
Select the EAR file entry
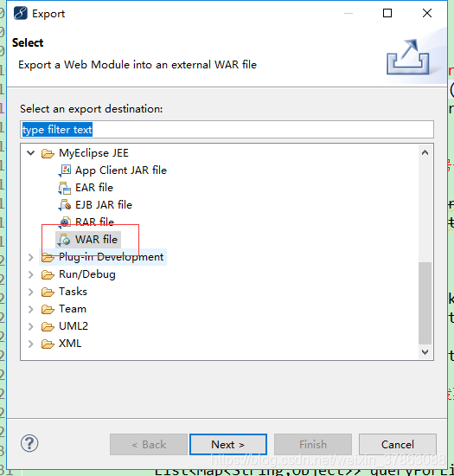pyautogui.click(x=94, y=188)
